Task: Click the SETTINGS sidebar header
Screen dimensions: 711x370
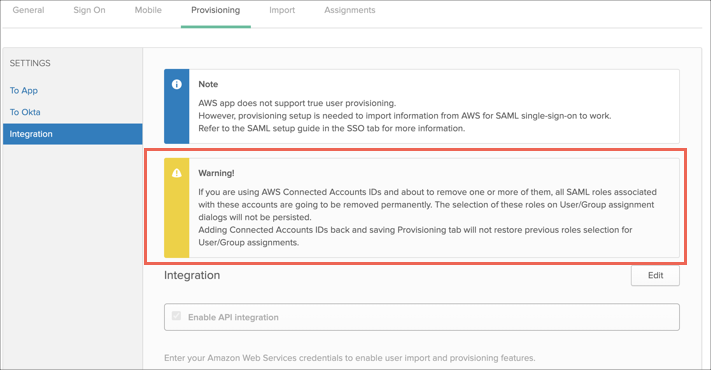Action: pos(30,63)
